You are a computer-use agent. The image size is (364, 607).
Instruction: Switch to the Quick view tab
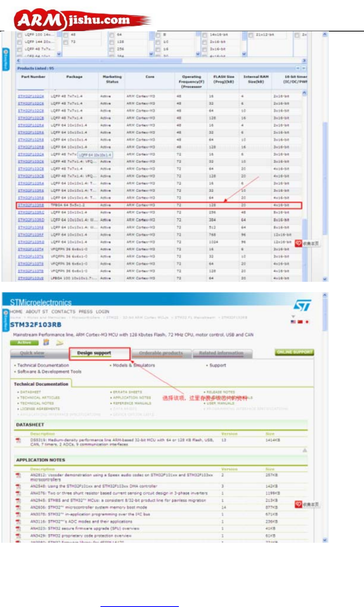coord(39,353)
